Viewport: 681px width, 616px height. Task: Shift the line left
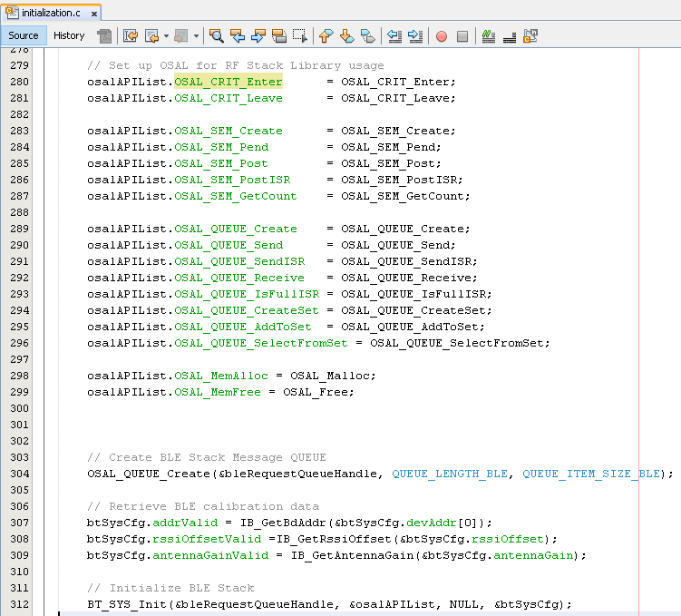click(x=394, y=36)
